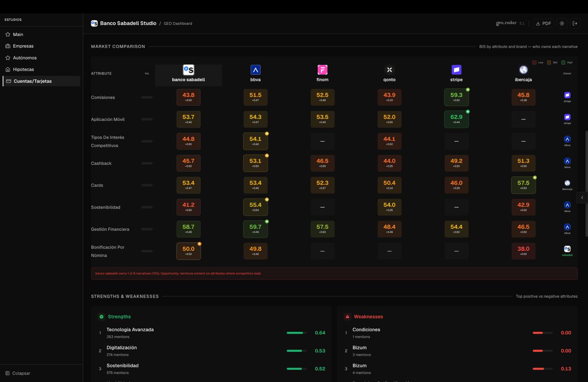Viewport: 588px width, 382px height.
Task: Go to the Main study
Action: 18,34
